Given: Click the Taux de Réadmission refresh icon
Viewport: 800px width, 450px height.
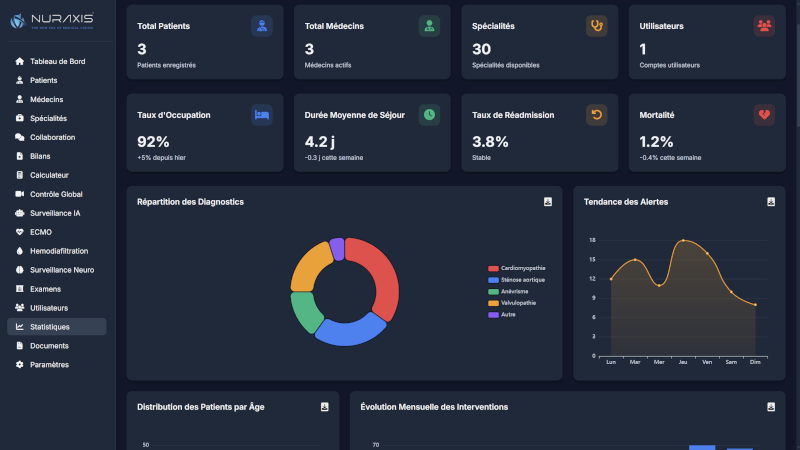Looking at the screenshot, I should coord(596,115).
